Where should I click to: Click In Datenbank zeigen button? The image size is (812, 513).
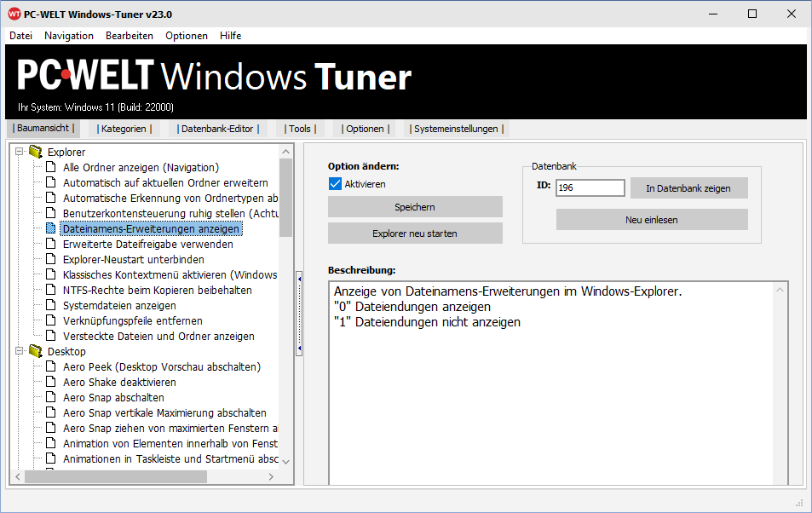coord(688,188)
